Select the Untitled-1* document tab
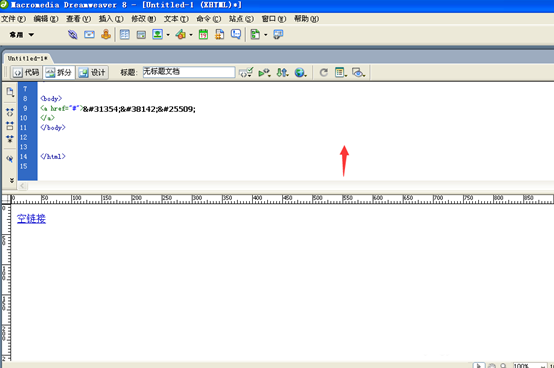Viewport: 554px width, 368px height. pyautogui.click(x=27, y=58)
